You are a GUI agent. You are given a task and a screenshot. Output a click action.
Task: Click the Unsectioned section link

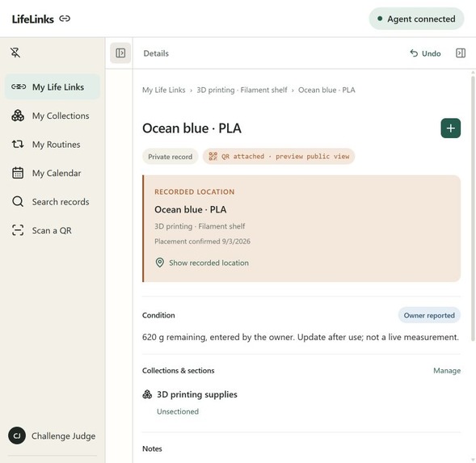coord(178,412)
